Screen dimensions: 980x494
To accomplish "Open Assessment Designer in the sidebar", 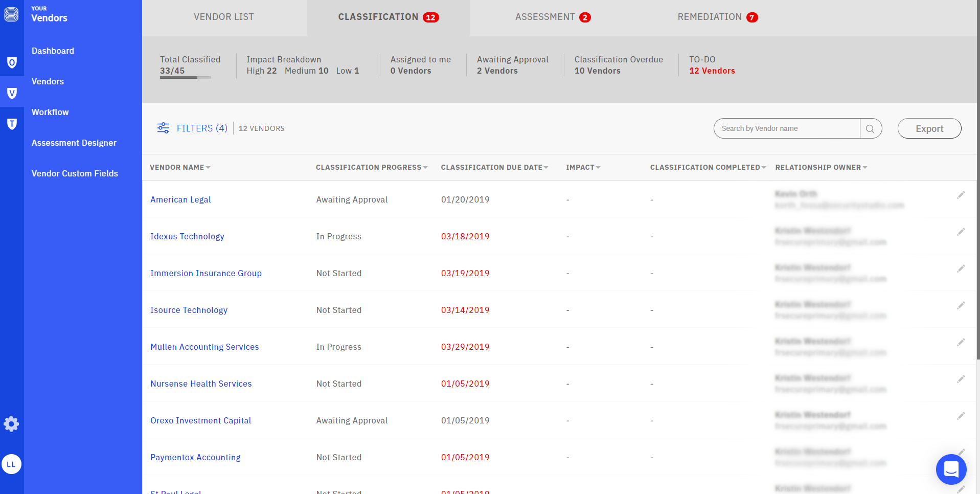I will tap(74, 143).
